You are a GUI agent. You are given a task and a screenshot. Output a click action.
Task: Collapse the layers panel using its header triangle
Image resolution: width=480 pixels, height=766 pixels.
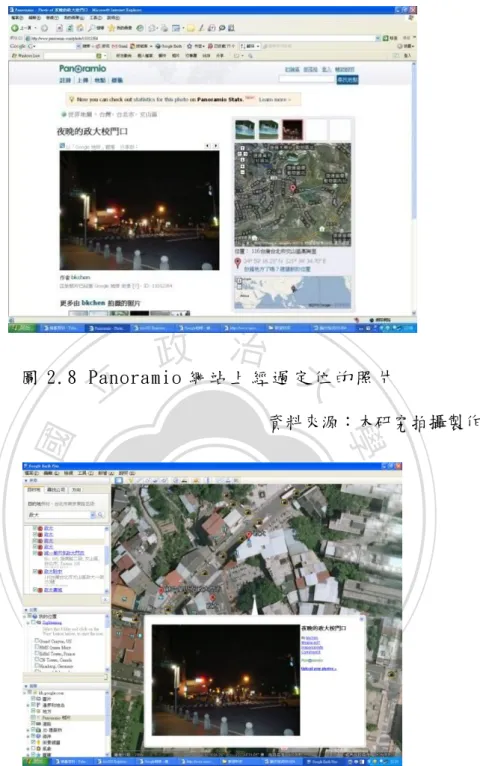point(26,686)
